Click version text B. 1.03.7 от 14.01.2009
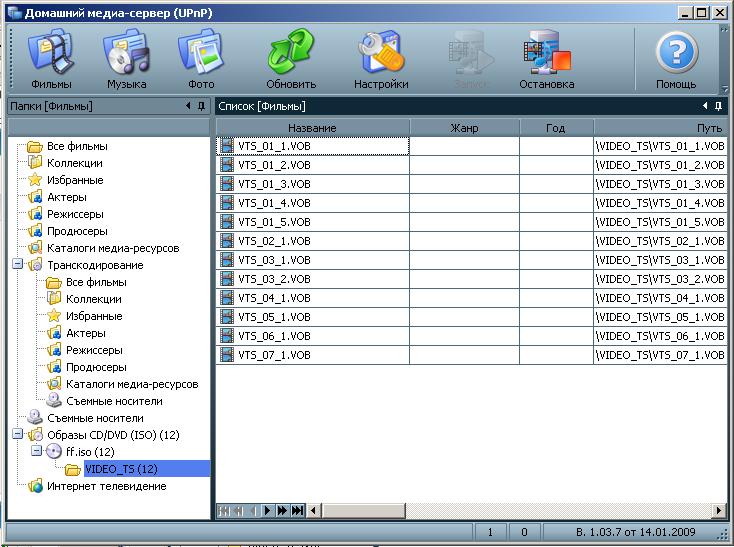Image resolution: width=734 pixels, height=547 pixels. point(636,532)
